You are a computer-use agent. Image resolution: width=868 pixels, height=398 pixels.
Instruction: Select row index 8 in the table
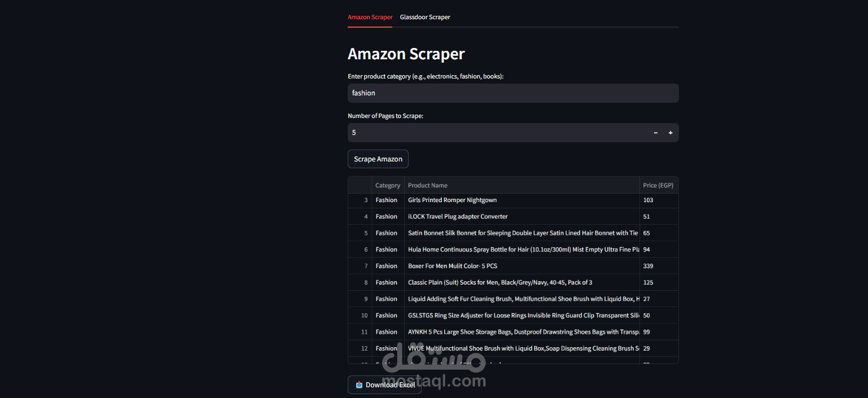(x=360, y=282)
